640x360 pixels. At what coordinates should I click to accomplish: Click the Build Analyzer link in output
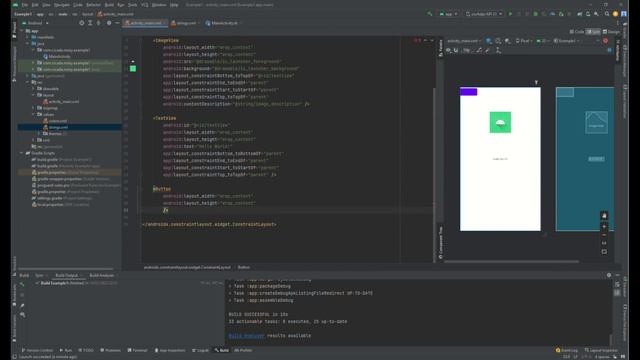click(246, 336)
